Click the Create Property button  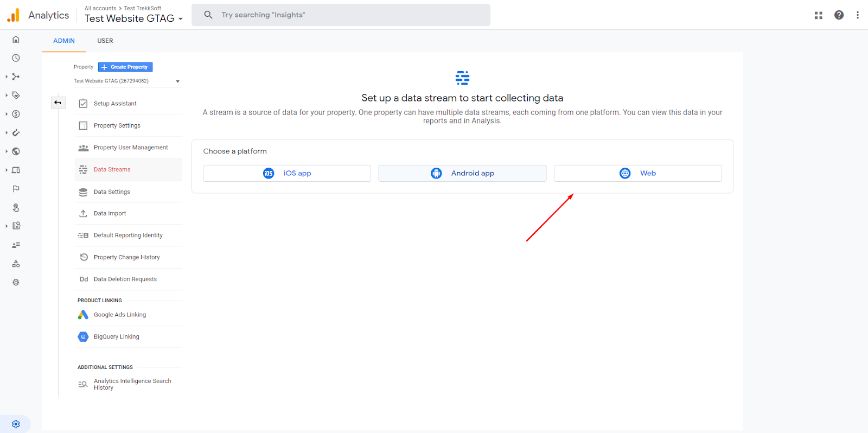125,67
